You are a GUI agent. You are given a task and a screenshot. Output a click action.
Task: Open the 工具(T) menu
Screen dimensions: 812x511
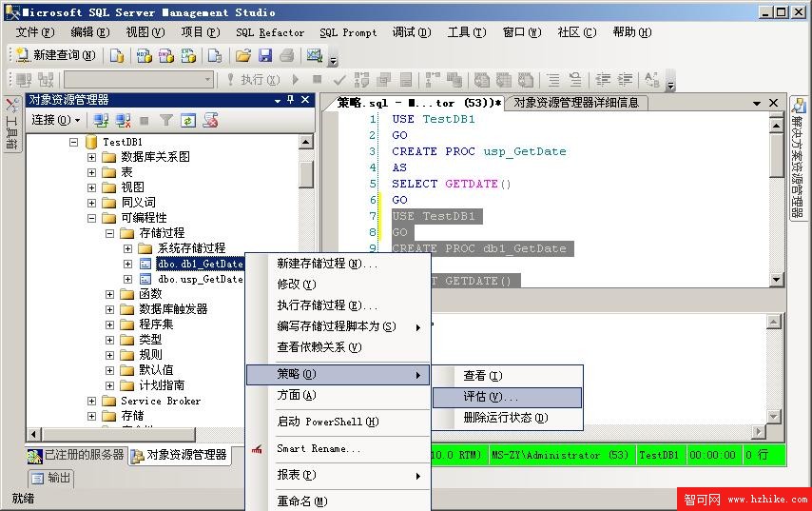[x=467, y=32]
